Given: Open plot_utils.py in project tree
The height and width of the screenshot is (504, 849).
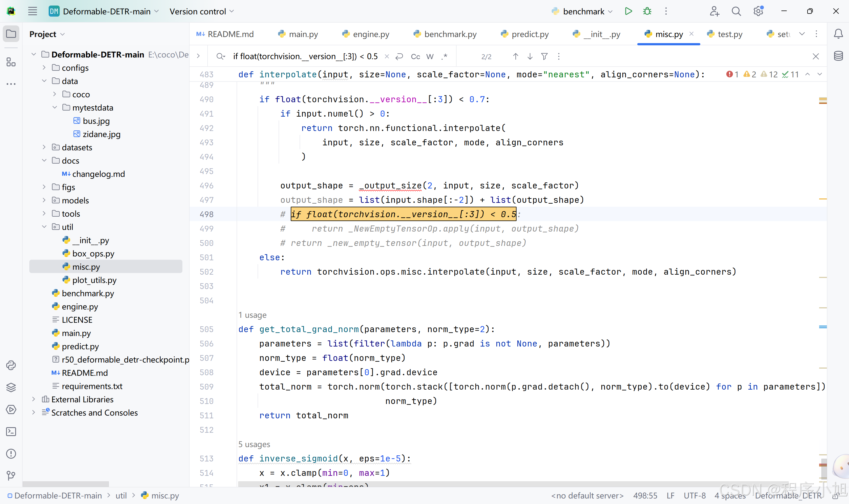Looking at the screenshot, I should coord(94,280).
